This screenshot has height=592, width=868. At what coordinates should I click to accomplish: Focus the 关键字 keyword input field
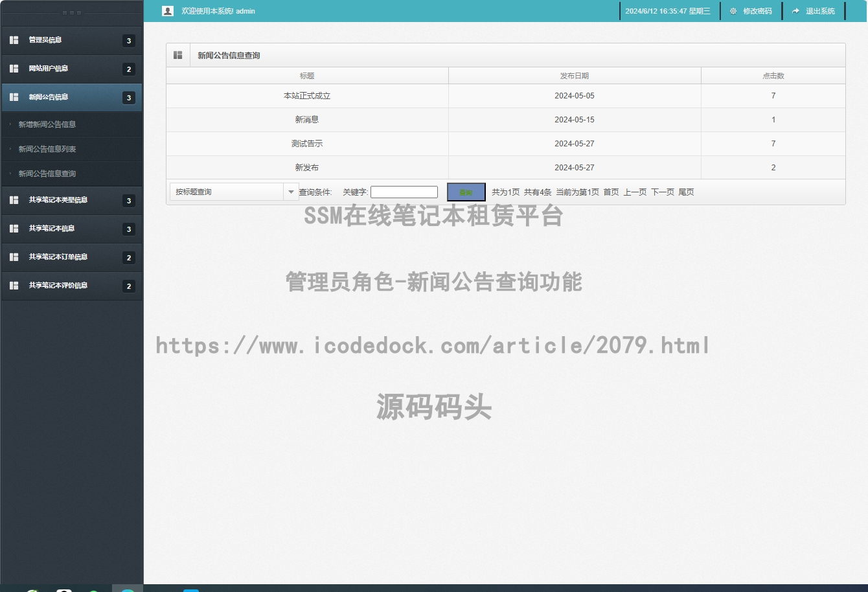pyautogui.click(x=404, y=192)
